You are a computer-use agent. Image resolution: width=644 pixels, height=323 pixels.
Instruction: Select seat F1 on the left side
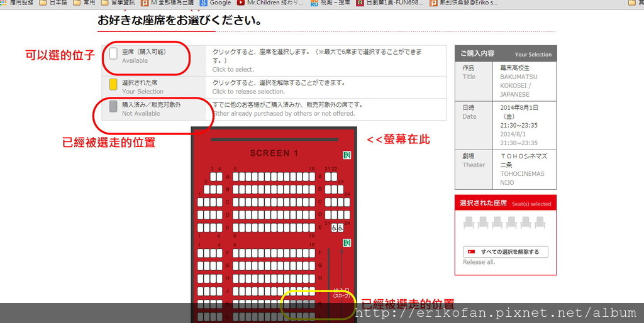(201, 253)
